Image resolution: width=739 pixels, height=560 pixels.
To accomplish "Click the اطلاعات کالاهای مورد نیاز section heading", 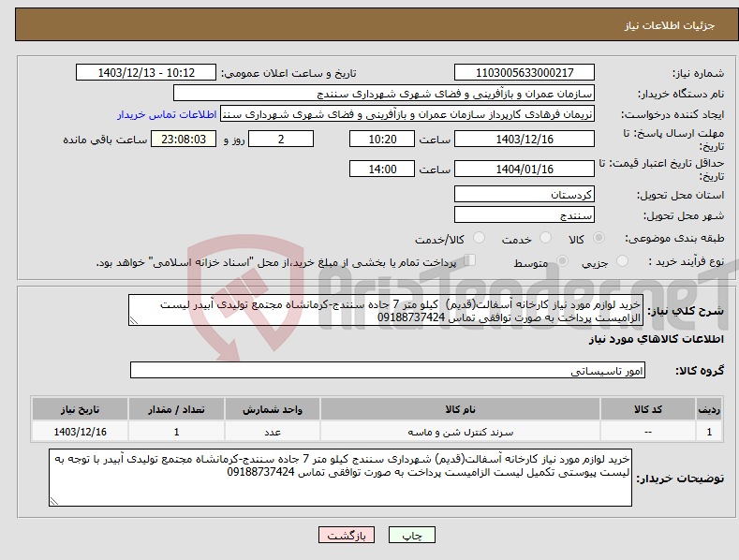I will [656, 339].
